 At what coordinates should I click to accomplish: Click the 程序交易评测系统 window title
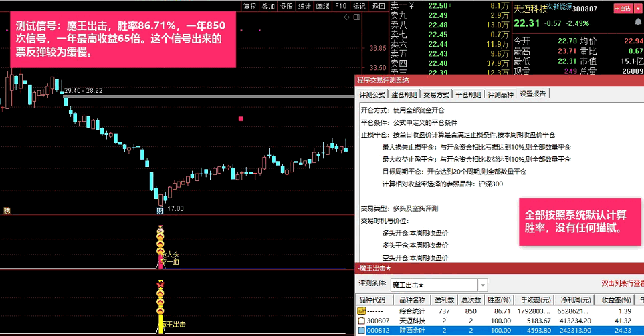tap(383, 80)
